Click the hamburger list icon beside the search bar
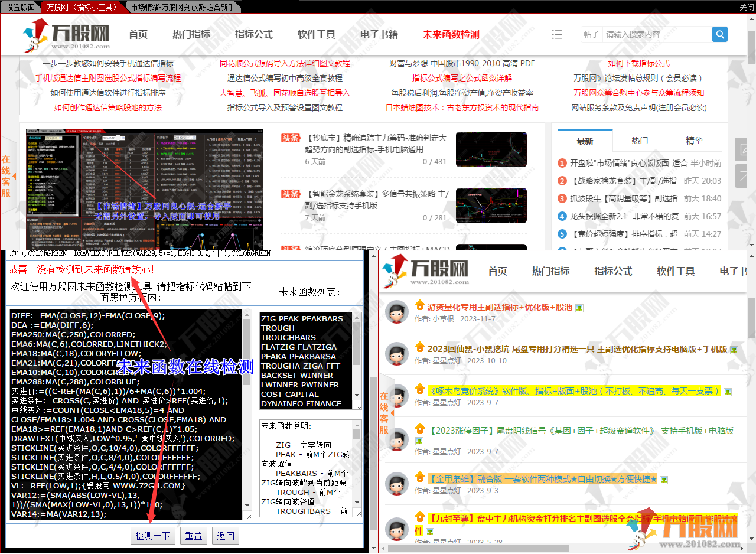The image size is (756, 554). tap(557, 34)
